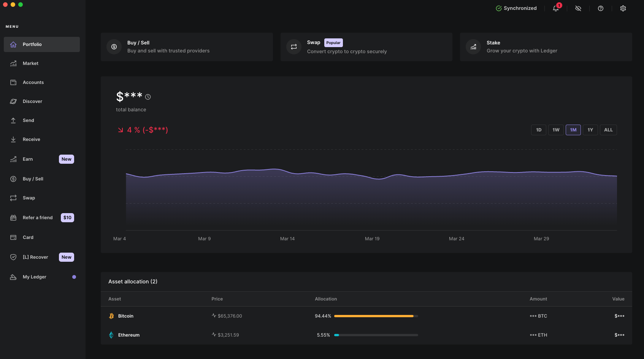Open the help question mark icon
Screen dimensions: 644x359
point(601,8)
